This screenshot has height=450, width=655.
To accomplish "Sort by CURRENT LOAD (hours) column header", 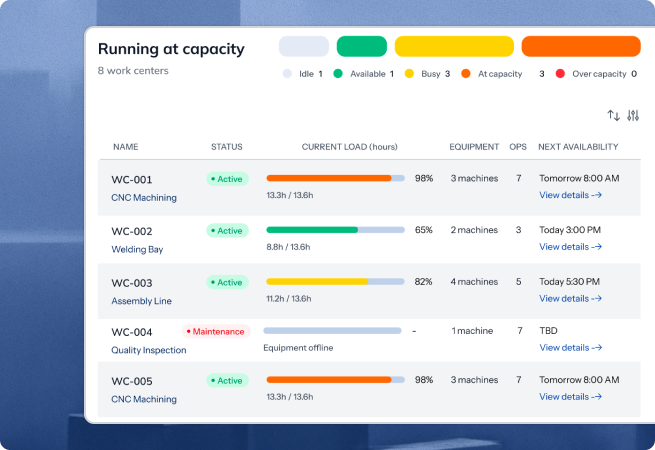I will [x=349, y=147].
